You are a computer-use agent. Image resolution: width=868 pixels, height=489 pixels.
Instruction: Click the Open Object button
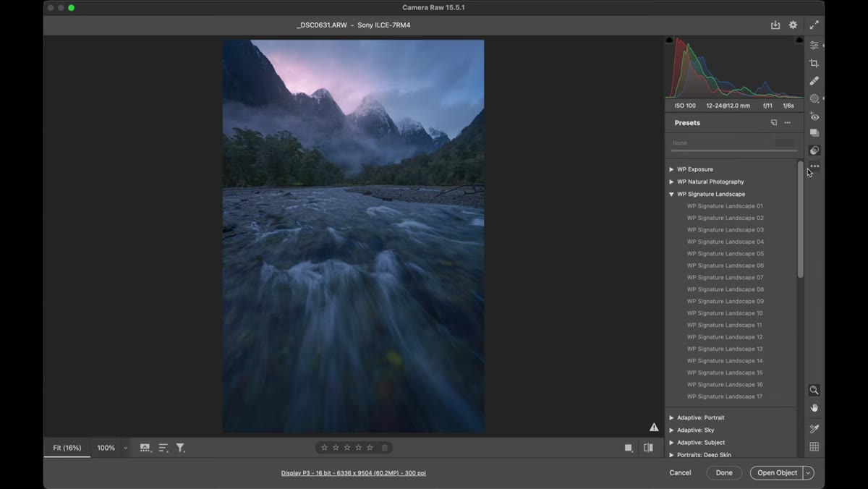pos(777,473)
